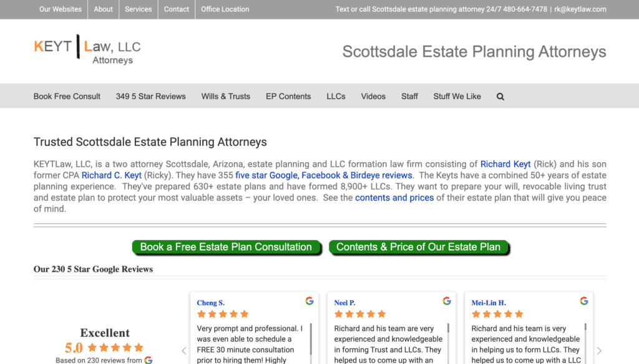639x364 pixels.
Task: Click the rk@keytlaw.com email address
Action: click(x=580, y=9)
